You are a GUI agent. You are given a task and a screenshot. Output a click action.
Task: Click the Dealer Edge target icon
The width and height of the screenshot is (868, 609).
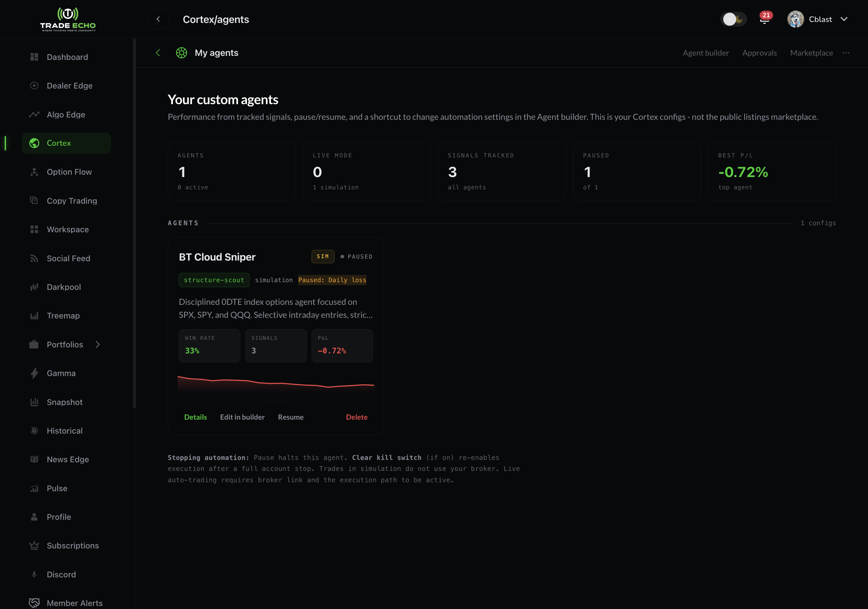click(x=34, y=86)
